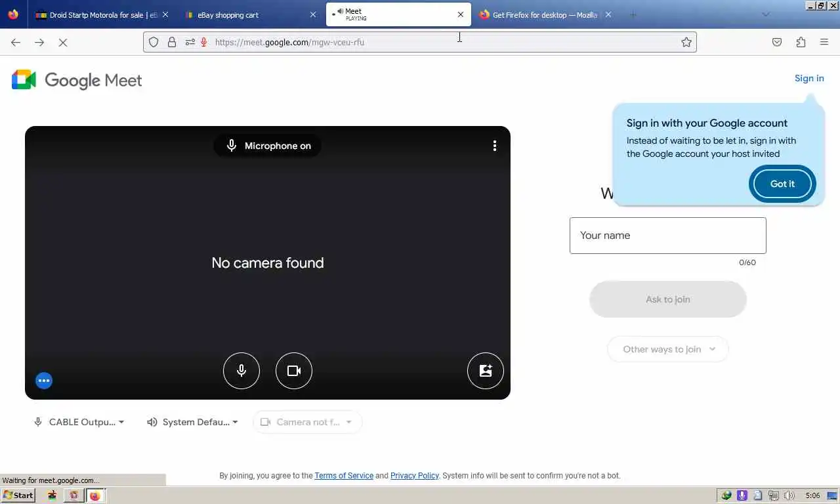Open the Camera not found dropdown
Viewport: 840px width, 504px height.
(x=307, y=422)
